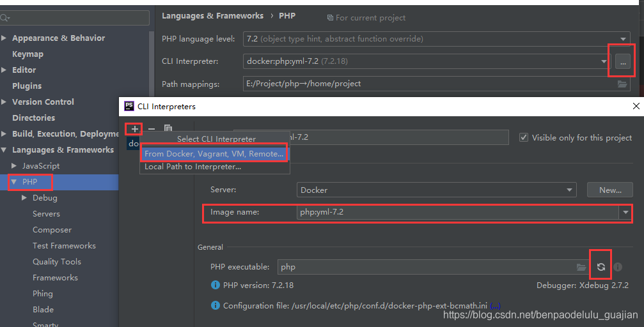Expand the JavaScript node

click(x=14, y=166)
